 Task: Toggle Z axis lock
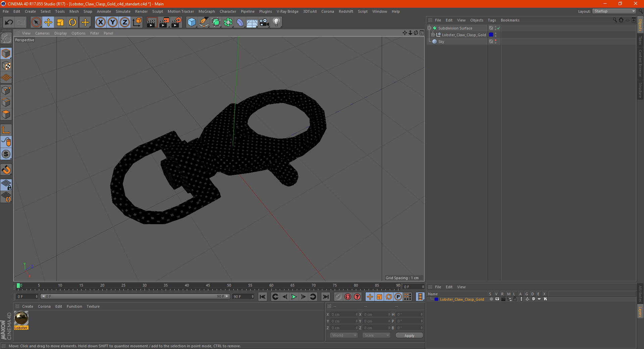point(125,22)
